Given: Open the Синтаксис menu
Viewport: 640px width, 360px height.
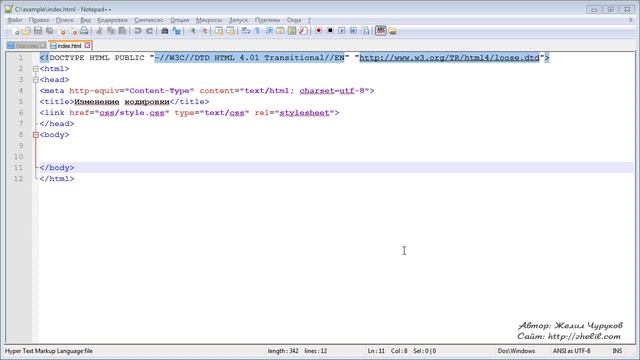Looking at the screenshot, I should point(149,20).
